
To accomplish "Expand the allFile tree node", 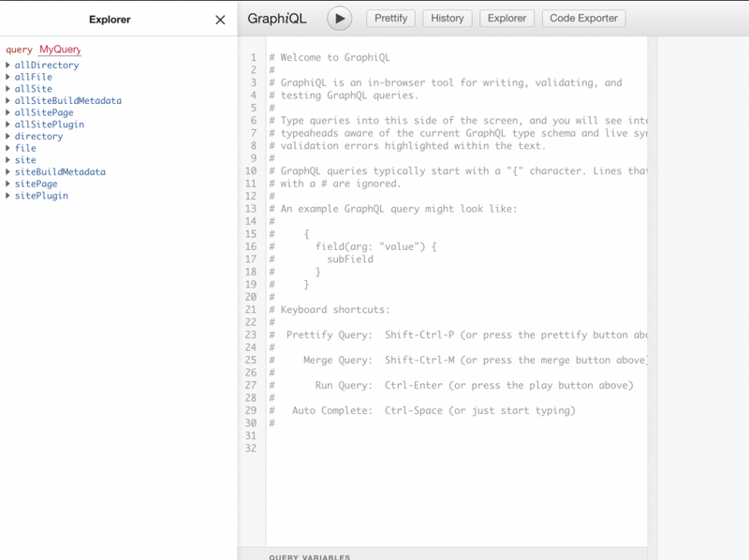I will click(x=8, y=78).
